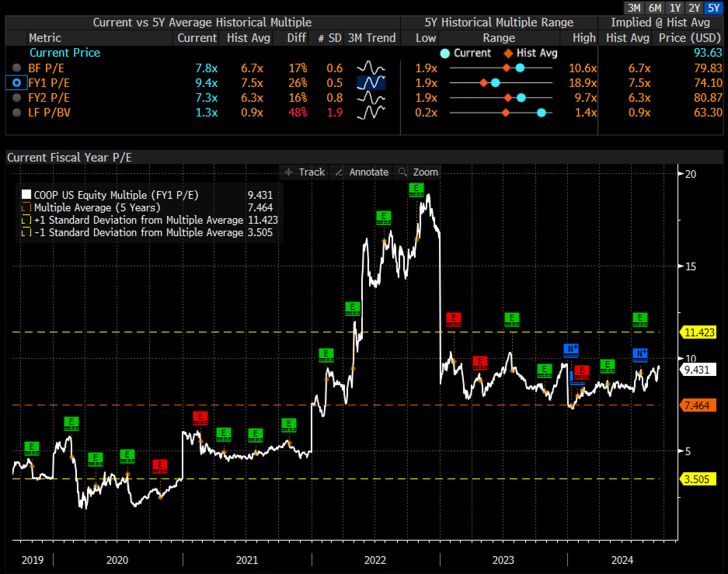Click the current price value 93.63

(708, 53)
